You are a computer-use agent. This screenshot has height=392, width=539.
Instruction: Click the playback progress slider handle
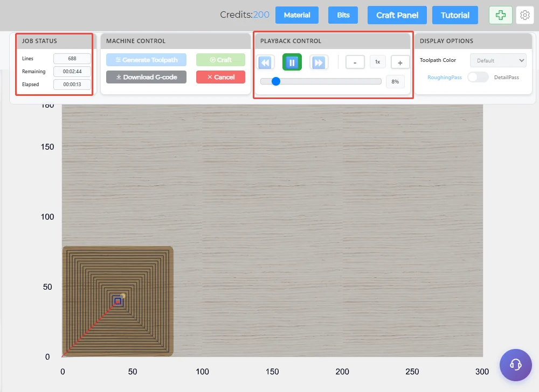point(275,81)
